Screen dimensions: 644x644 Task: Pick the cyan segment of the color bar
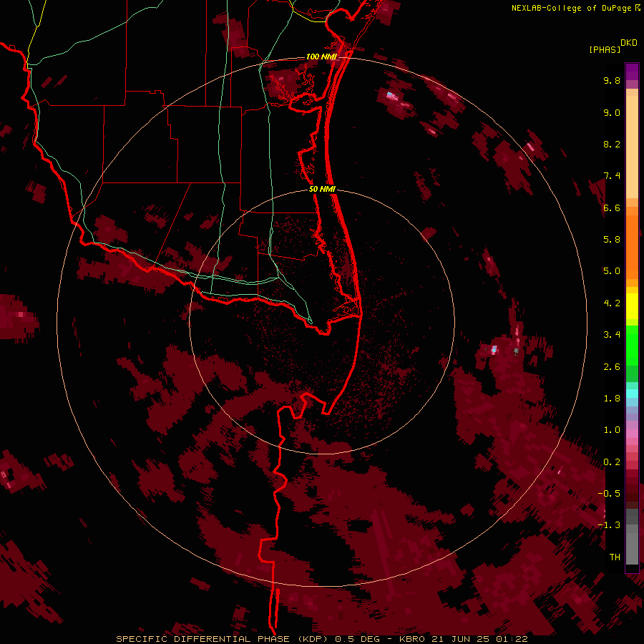coord(632,394)
